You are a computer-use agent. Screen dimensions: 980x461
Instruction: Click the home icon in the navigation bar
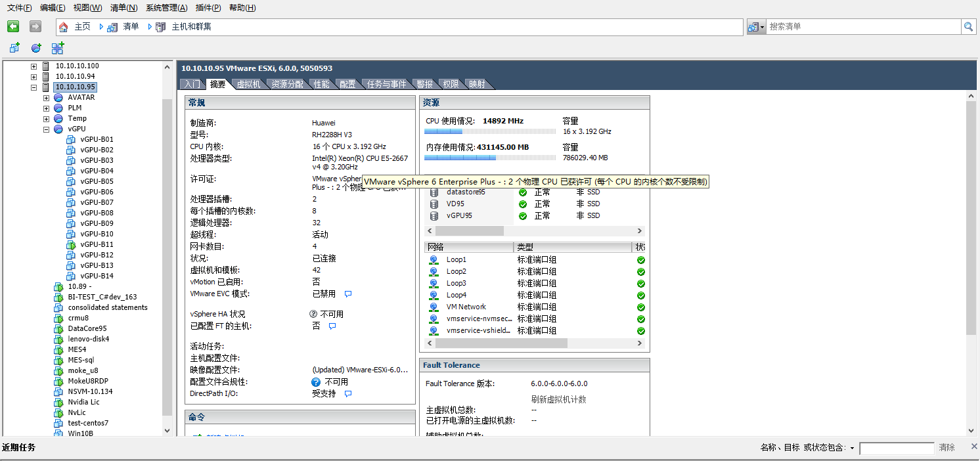click(64, 27)
